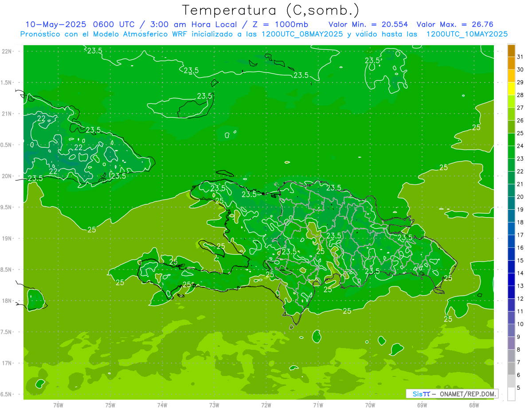
Task: Click the '68W' longitude axis label
Action: (x=474, y=405)
